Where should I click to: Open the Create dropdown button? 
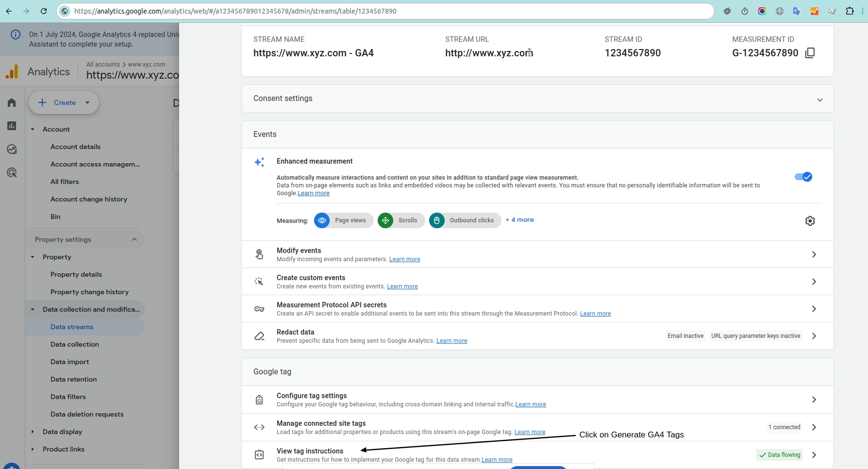coord(64,102)
